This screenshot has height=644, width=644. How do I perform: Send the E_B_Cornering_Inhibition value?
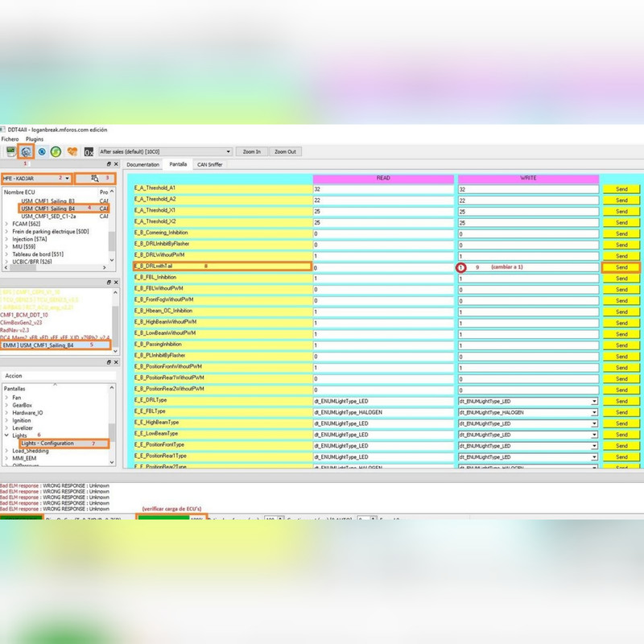click(621, 233)
